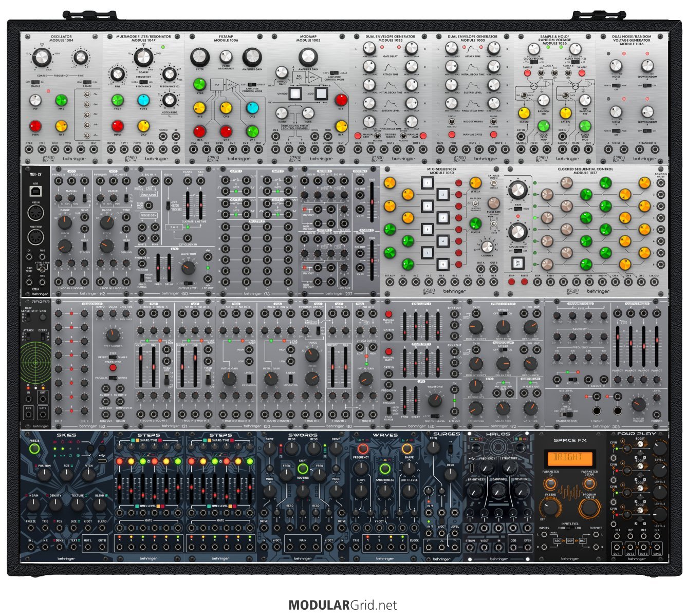Click the TUNE knob on Modamp 1005
This screenshot has width=686, height=616.
click(x=308, y=113)
